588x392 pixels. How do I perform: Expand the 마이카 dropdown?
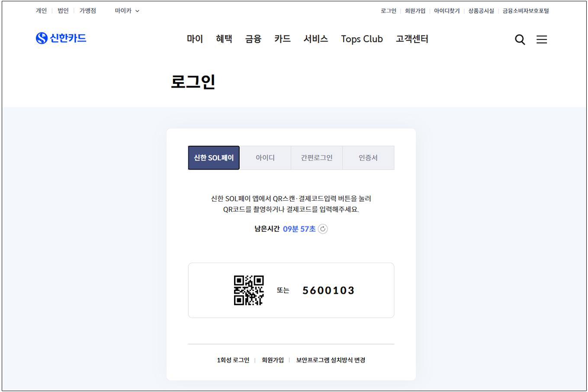127,11
